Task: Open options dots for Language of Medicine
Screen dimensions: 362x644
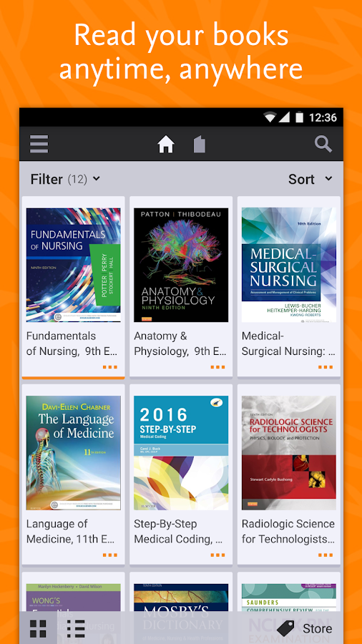Action: pos(110,555)
